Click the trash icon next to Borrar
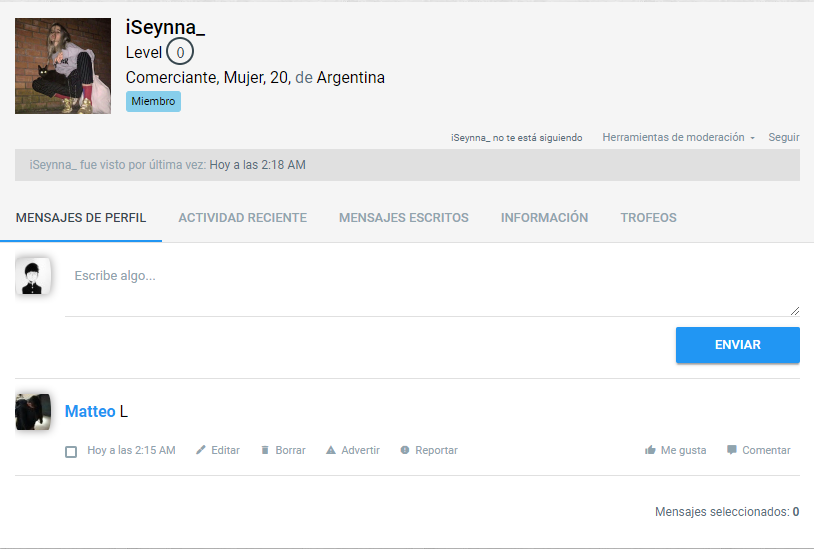Screen dimensions: 814x549 click(x=265, y=451)
